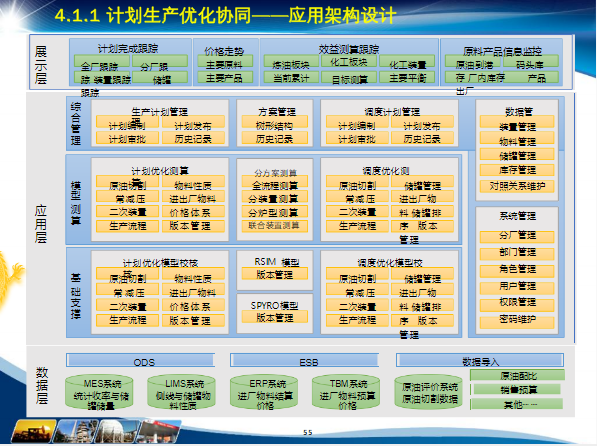Image resolution: width=597 pixels, height=446 pixels.
Task: Select 计划发布 under 调度计划管理
Action: (x=422, y=121)
